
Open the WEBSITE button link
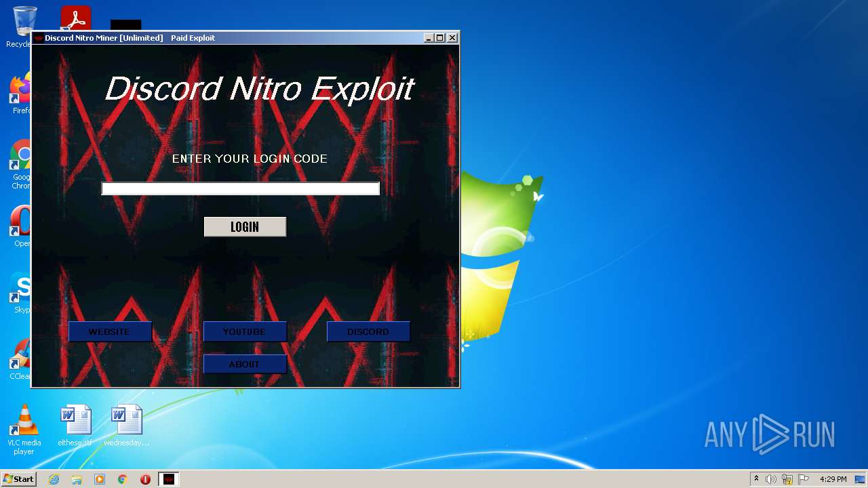point(110,331)
